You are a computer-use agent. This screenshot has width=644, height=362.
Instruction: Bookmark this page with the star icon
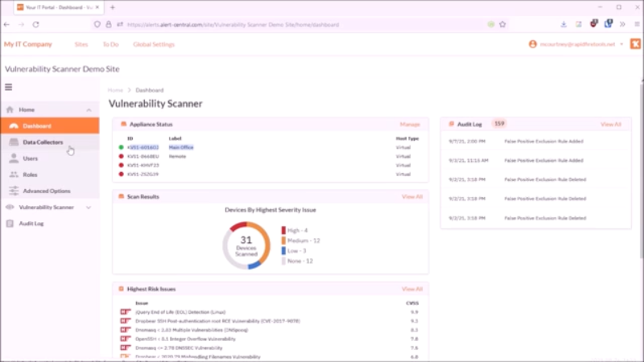coord(502,25)
